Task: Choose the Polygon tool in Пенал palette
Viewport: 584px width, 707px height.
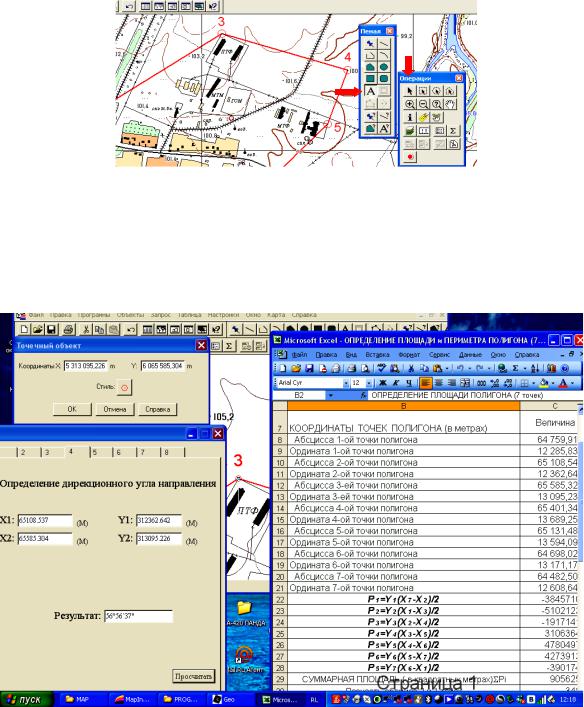Action: point(370,68)
